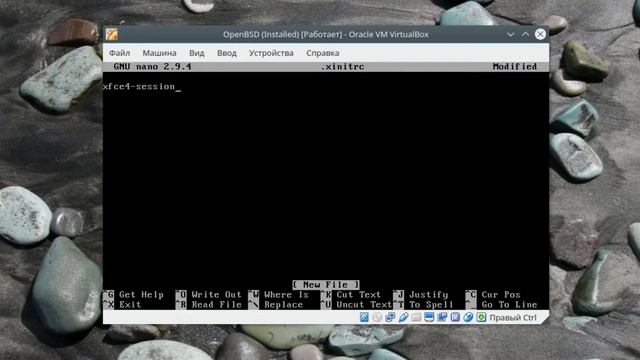The image size is (640, 360).
Task: Click the VirtualBox window title bar icon
Action: [x=112, y=34]
